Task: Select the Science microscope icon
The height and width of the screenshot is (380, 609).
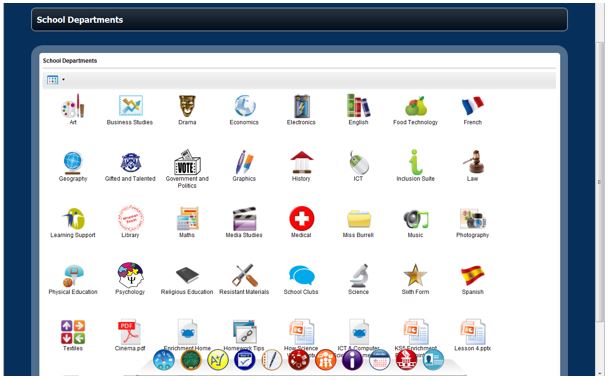Action: [359, 275]
